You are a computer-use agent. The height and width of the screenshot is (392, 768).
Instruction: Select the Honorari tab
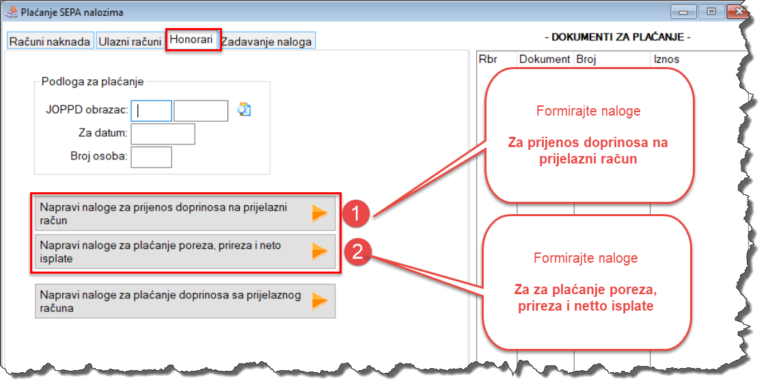point(192,40)
